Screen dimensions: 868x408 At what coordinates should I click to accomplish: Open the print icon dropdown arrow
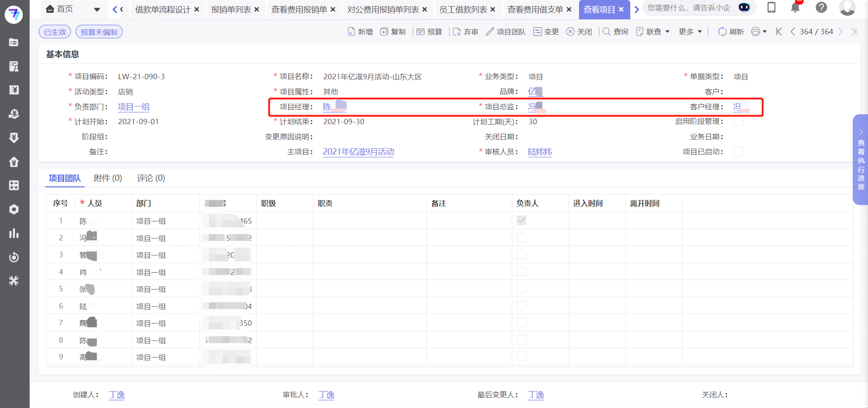pos(764,32)
